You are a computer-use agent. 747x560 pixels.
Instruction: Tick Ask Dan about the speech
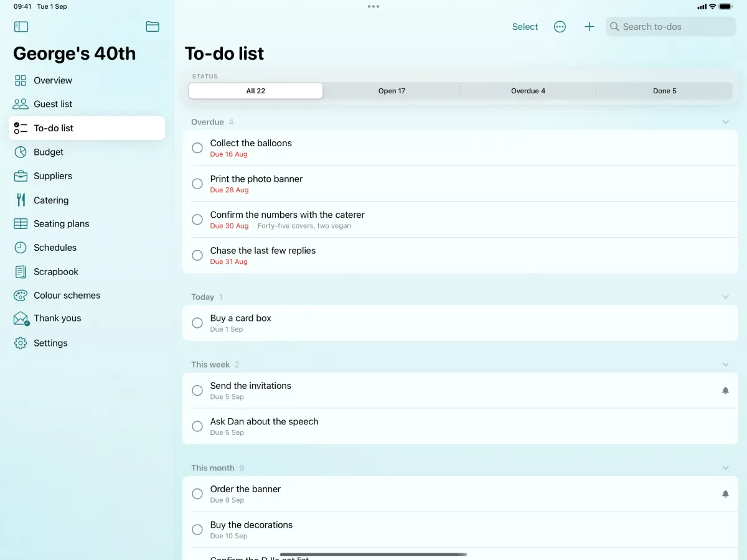197,426
